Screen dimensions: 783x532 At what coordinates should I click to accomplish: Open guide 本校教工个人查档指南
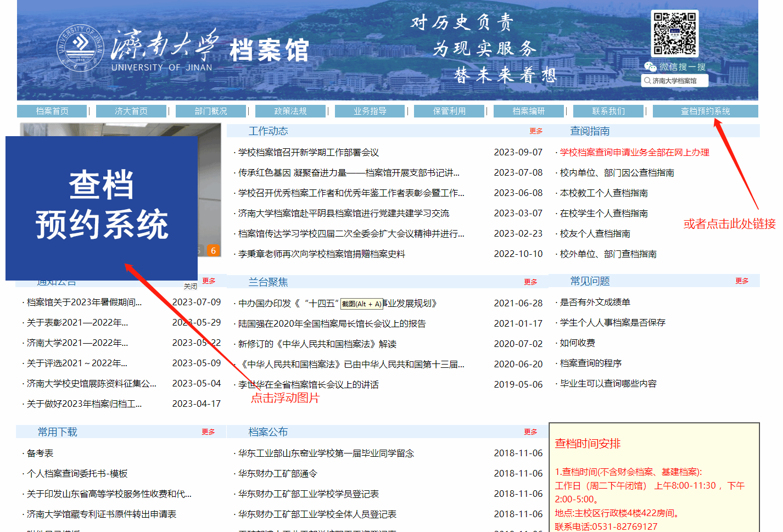[604, 193]
